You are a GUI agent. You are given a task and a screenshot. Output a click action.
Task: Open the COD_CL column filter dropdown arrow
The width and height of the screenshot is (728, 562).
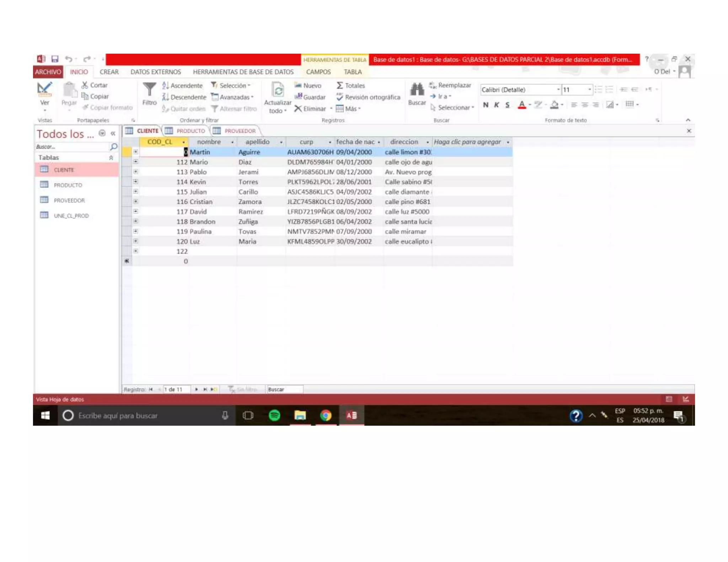pos(183,142)
